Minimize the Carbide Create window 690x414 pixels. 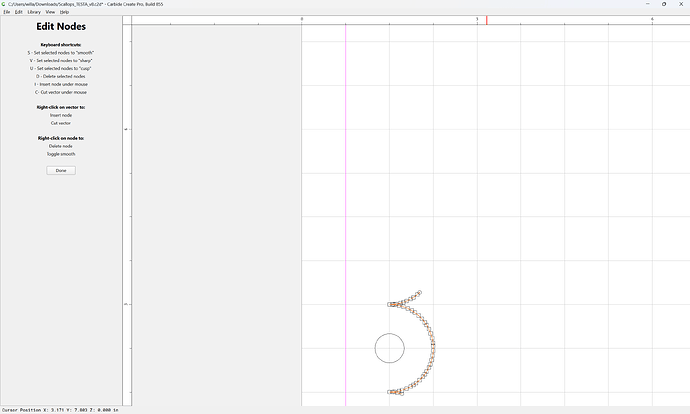click(647, 4)
